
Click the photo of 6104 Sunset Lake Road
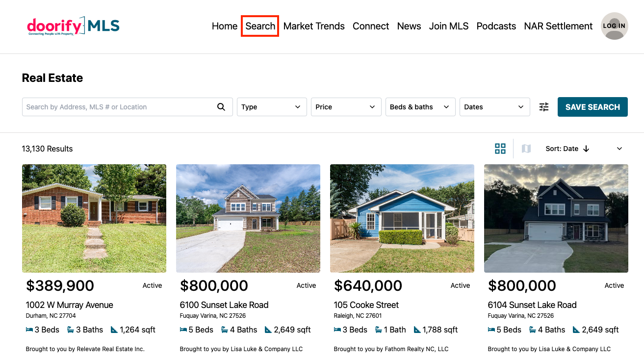click(556, 218)
